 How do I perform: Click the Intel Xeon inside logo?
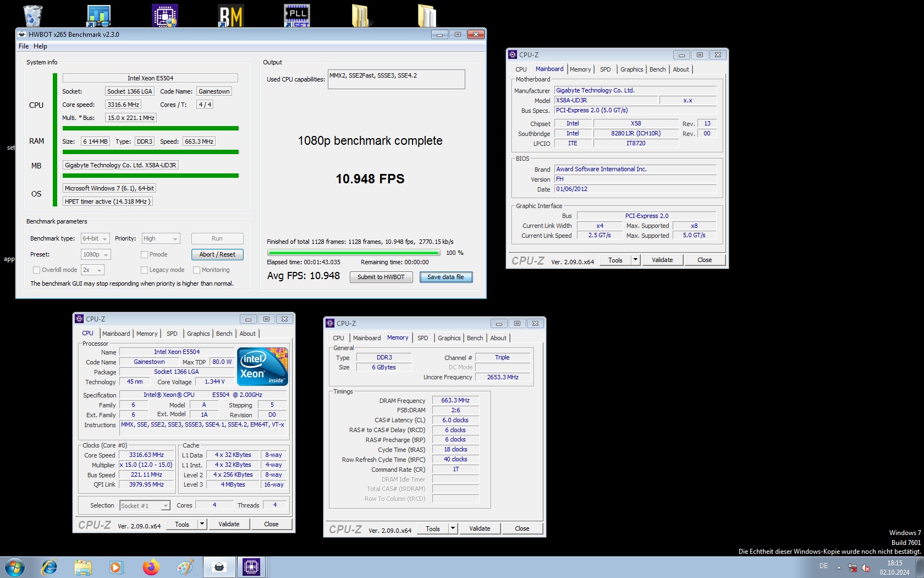262,367
